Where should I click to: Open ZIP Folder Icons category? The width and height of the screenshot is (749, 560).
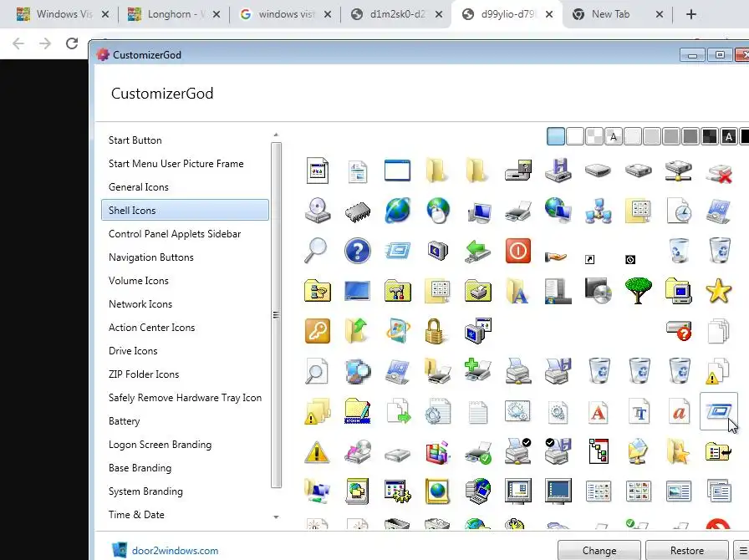(144, 374)
